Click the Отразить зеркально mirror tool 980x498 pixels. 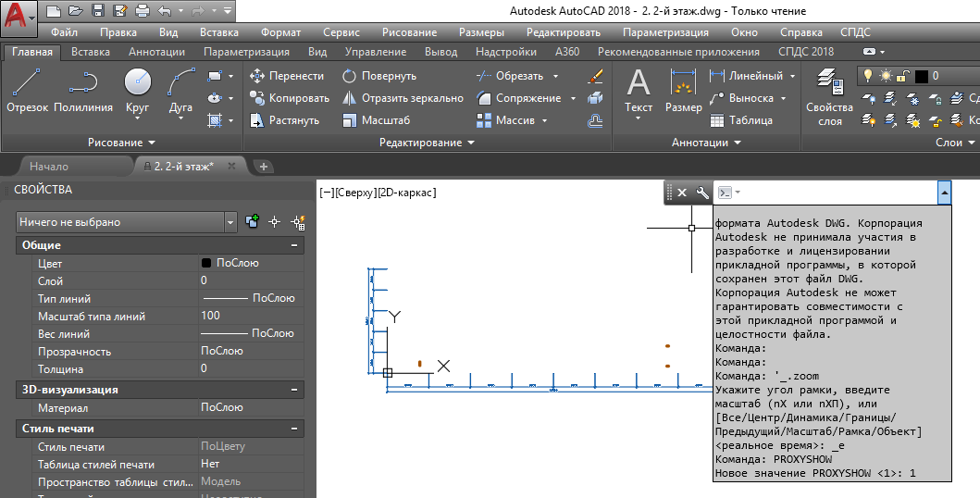click(403, 98)
